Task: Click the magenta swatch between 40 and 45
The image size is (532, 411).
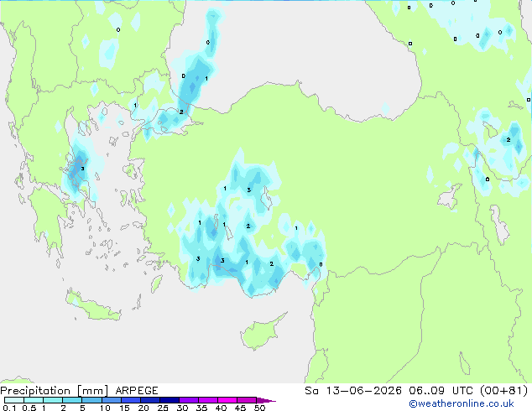Action: 227,400
